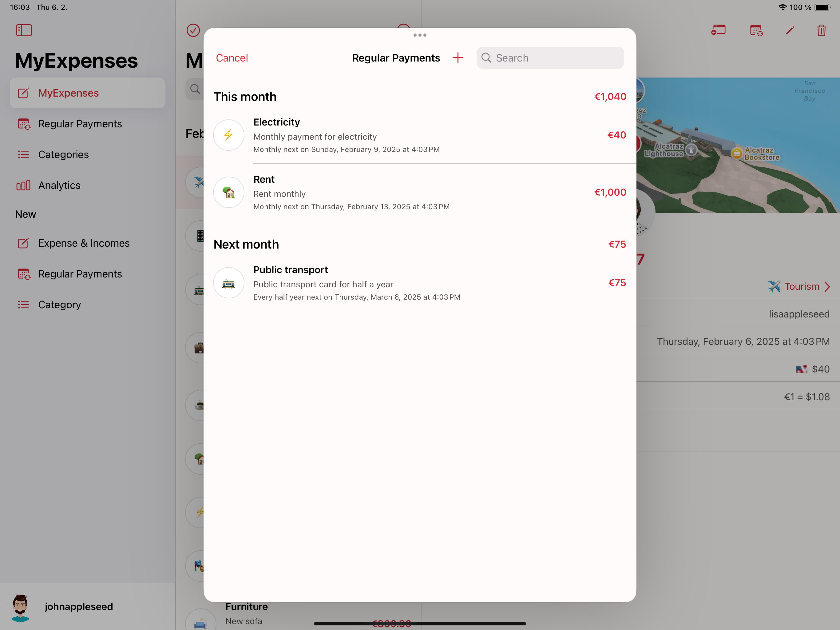
Task: Click the three-dot grabber on the sheet
Action: pyautogui.click(x=420, y=35)
